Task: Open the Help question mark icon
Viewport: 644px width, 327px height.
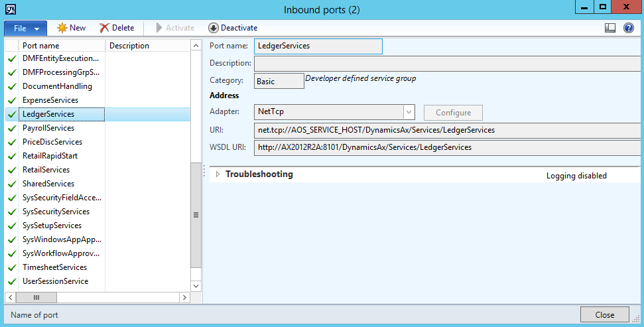Action: point(628,28)
